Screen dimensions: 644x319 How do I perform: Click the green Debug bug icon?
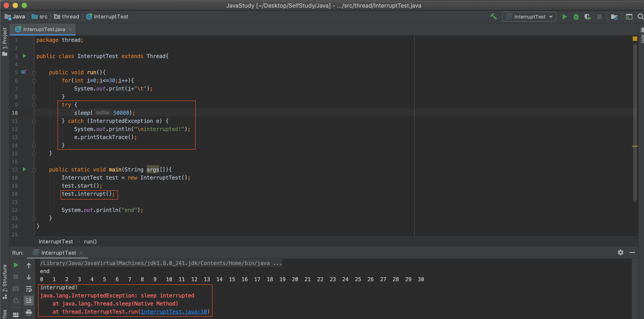[576, 17]
